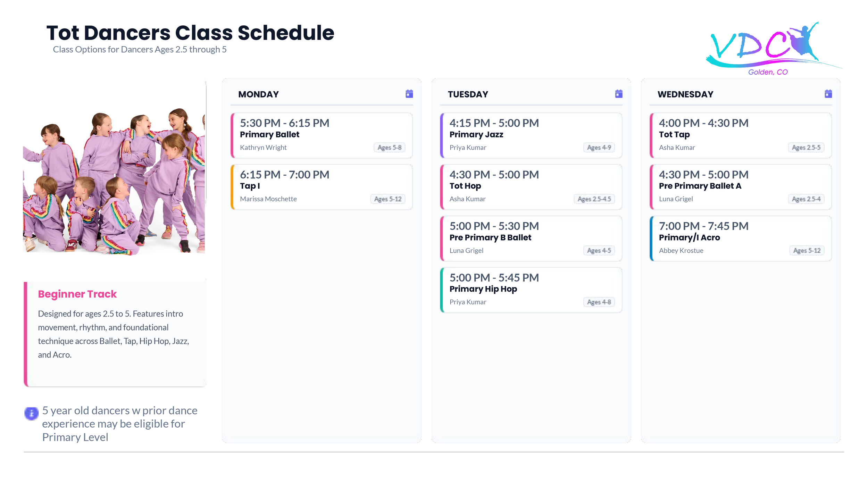
Task: Click the Ages 2.5-5 badge on Tot Tap
Action: 806,148
